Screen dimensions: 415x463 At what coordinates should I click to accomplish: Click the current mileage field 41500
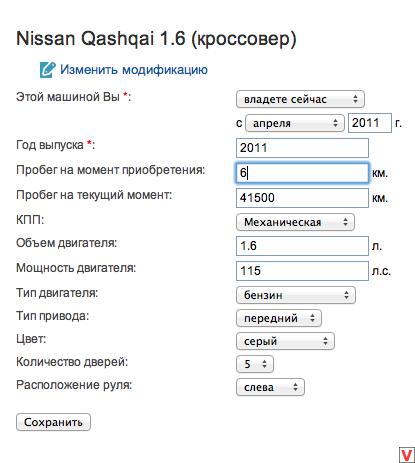pos(302,198)
